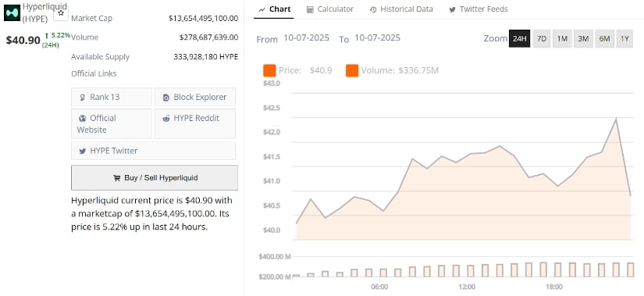Set chart zoom to 7D
The width and height of the screenshot is (644, 296).
(x=542, y=38)
